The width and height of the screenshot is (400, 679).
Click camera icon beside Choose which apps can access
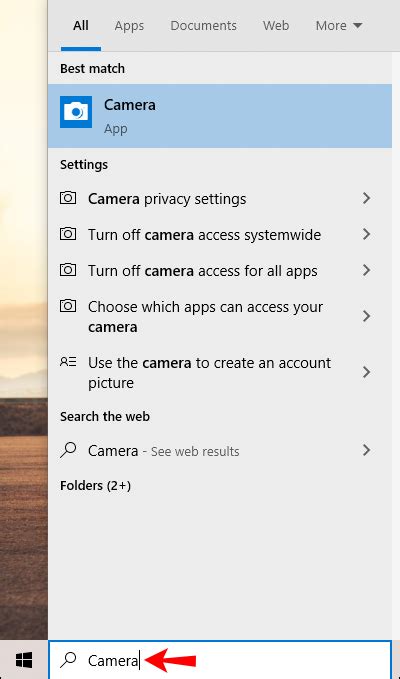click(68, 306)
